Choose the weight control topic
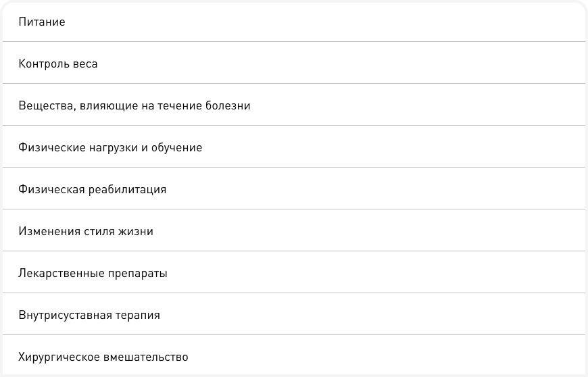The width and height of the screenshot is (588, 377). tap(58, 64)
